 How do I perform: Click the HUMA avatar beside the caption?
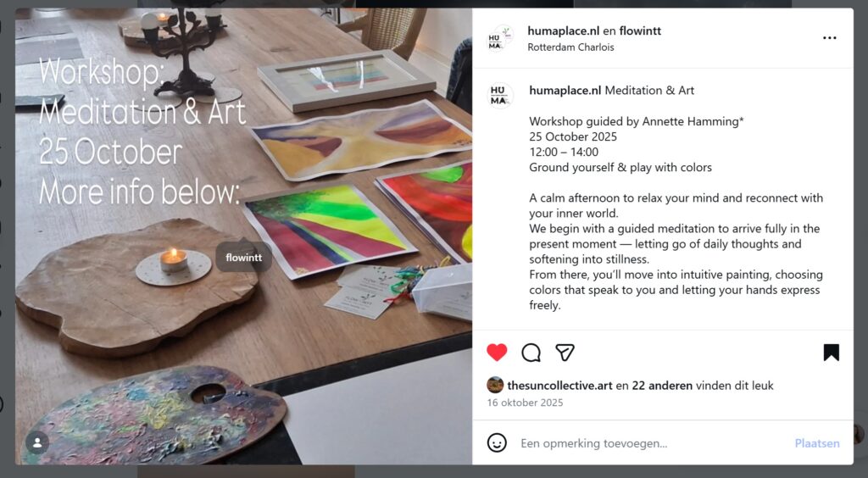[500, 95]
